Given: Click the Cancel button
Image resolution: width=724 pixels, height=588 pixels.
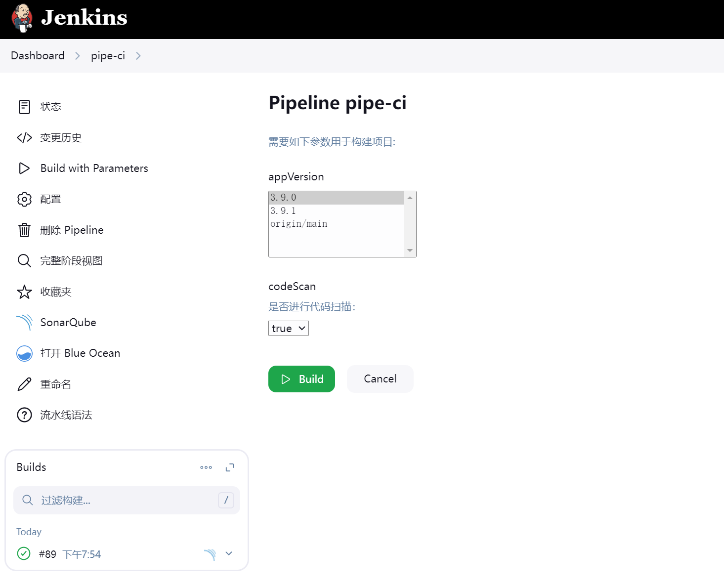Looking at the screenshot, I should (x=380, y=379).
